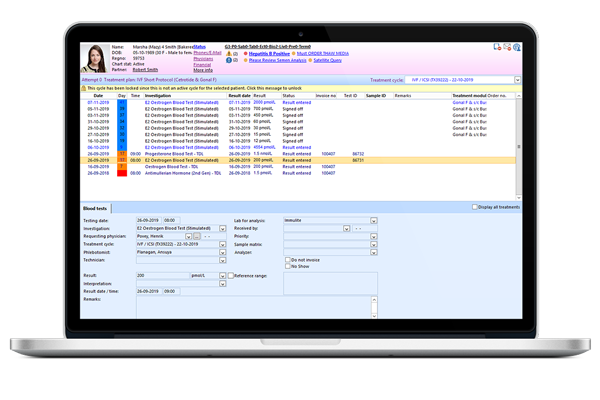
Task: Sort by the Date column header
Action: pos(98,96)
